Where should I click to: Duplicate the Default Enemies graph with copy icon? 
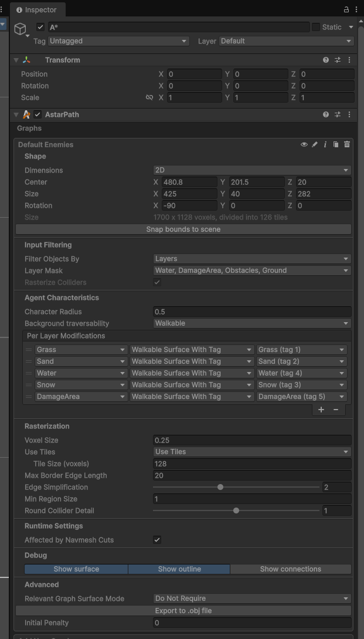(x=336, y=144)
